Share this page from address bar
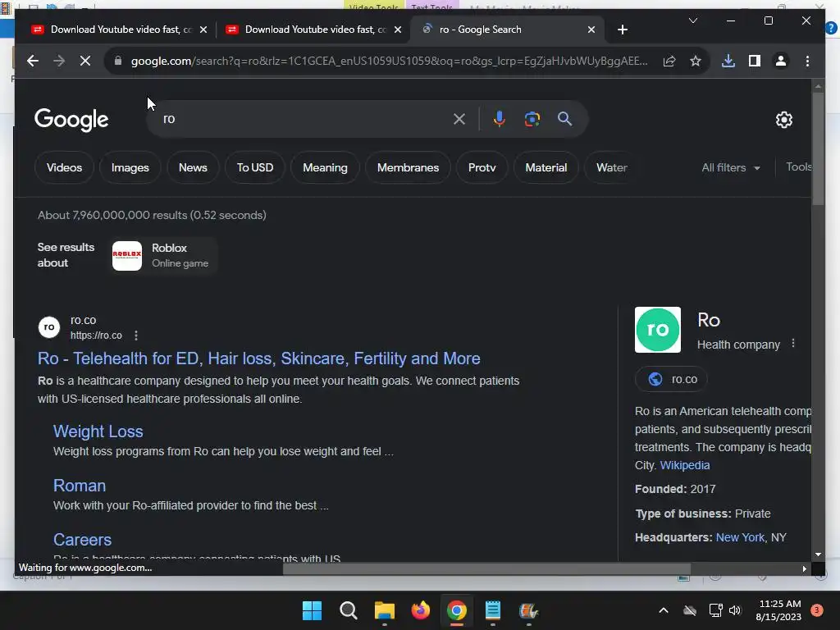The width and height of the screenshot is (840, 630). [x=669, y=61]
